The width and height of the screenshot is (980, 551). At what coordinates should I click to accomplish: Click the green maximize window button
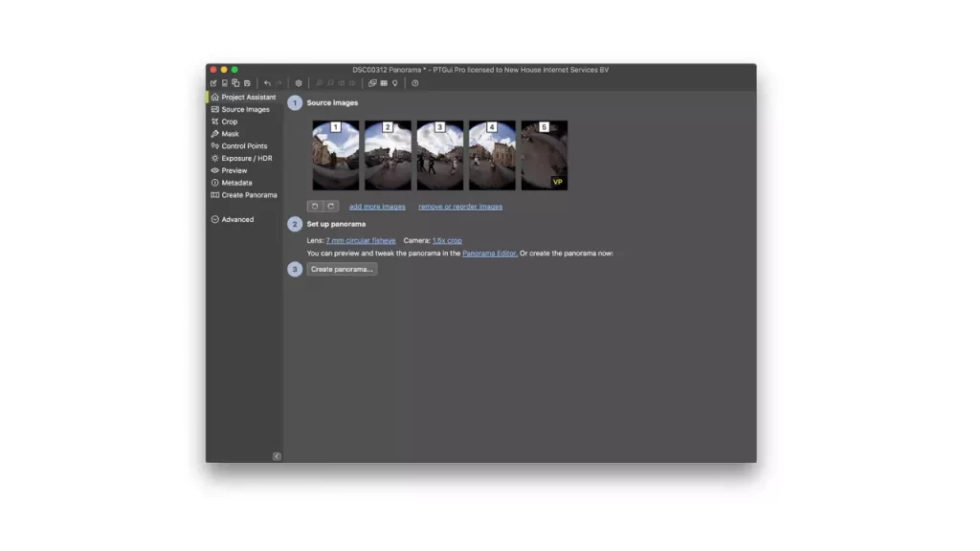click(x=234, y=70)
